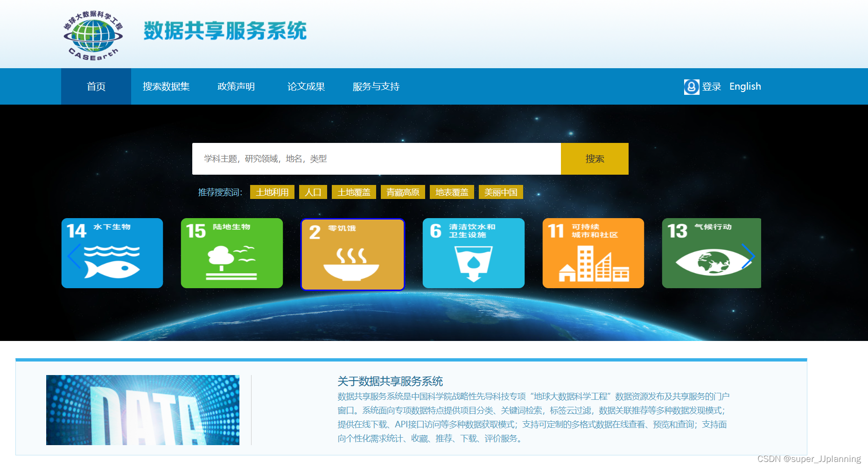
Task: Show previous SDG cards with left arrow
Action: [74, 256]
